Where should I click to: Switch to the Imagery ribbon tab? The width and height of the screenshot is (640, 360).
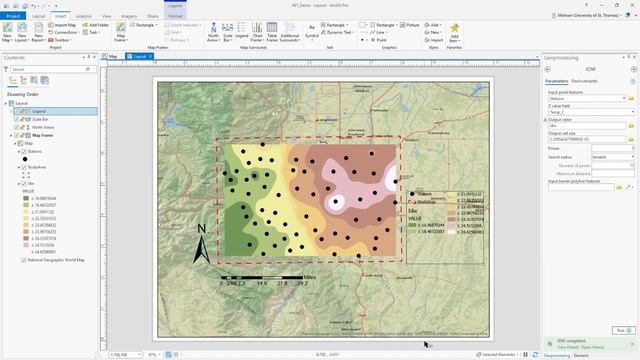tap(129, 16)
